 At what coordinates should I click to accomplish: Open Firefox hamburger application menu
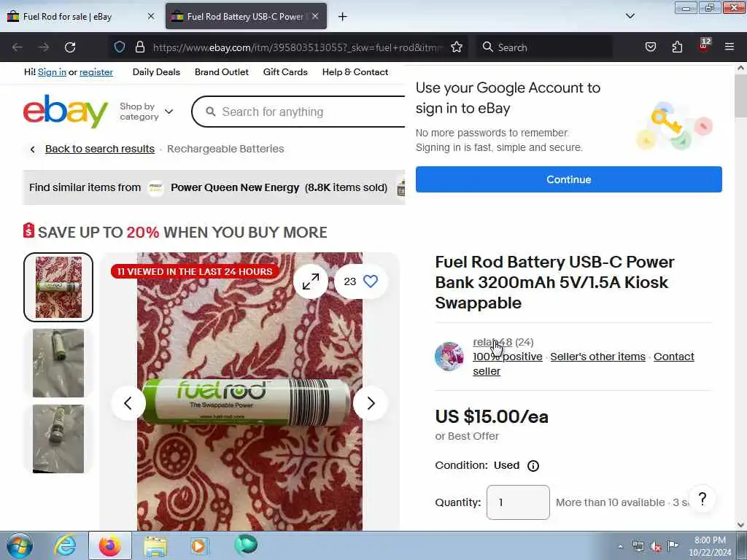(x=729, y=47)
